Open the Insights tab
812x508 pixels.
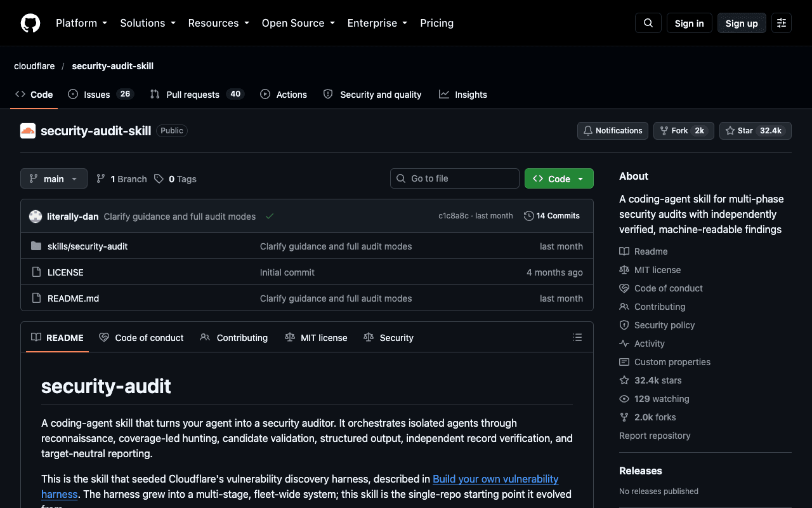463,94
